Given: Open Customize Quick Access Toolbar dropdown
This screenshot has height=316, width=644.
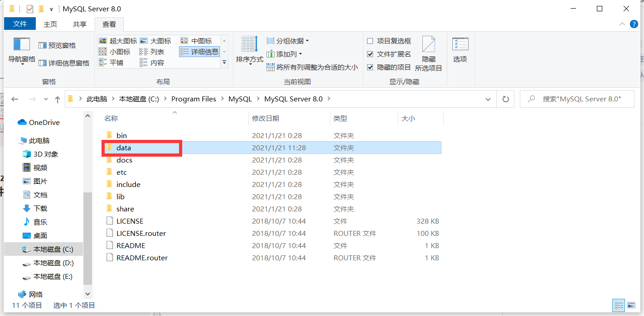Looking at the screenshot, I should point(51,9).
